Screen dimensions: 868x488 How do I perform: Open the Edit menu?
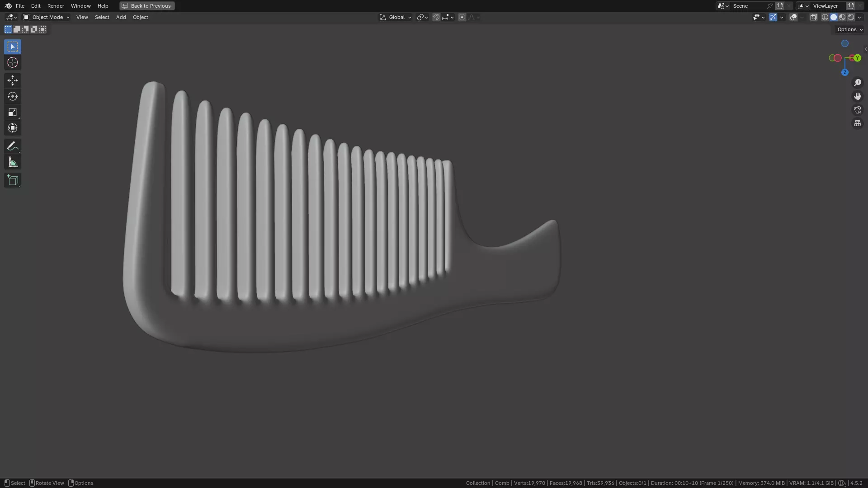[36, 6]
